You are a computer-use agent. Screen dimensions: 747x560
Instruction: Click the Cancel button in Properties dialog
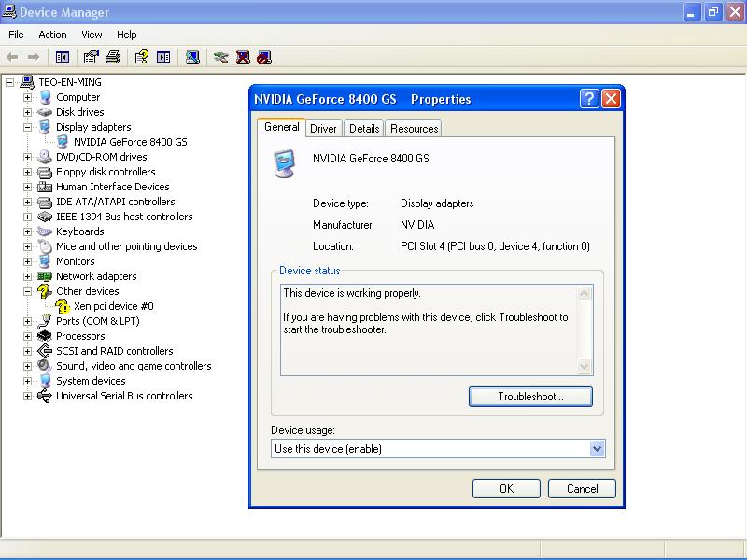click(582, 488)
